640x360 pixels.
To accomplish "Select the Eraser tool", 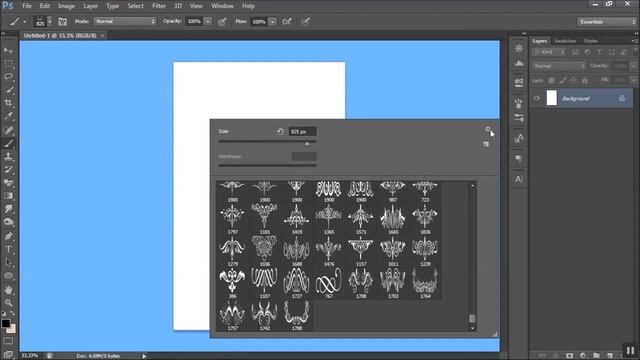I will pyautogui.click(x=8, y=182).
